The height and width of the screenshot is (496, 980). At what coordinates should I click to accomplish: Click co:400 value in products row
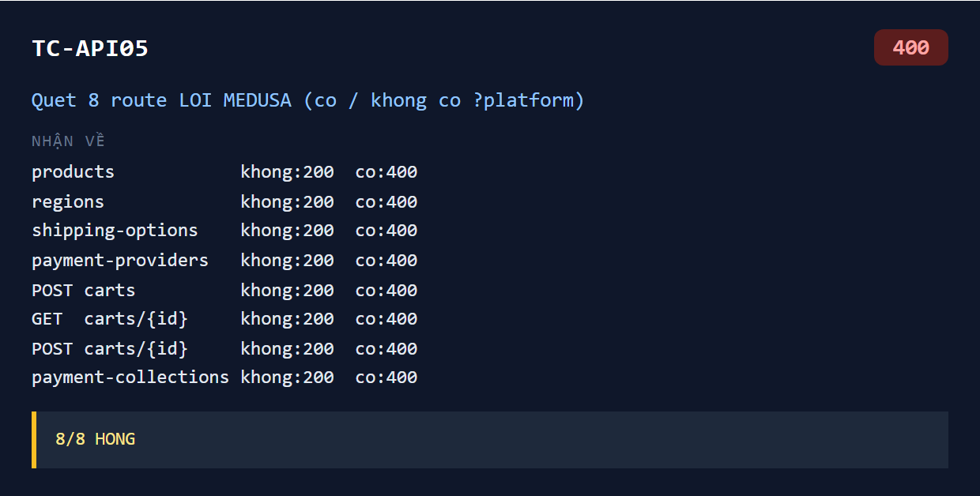(x=386, y=172)
